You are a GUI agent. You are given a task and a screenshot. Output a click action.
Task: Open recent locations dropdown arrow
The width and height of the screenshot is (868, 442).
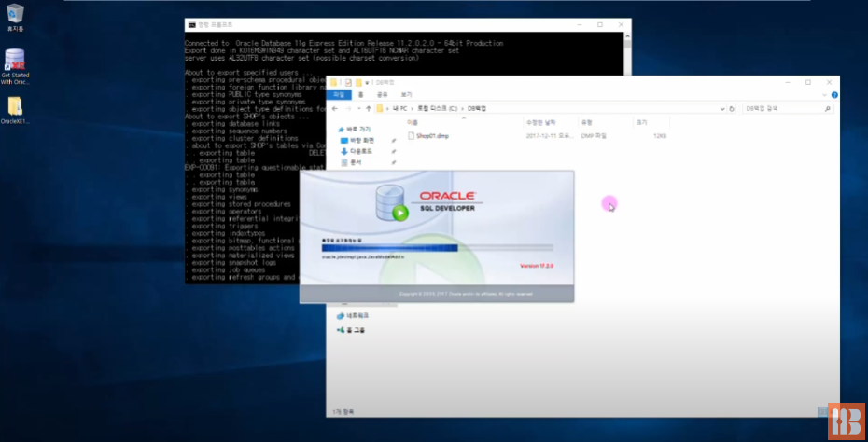(x=359, y=109)
